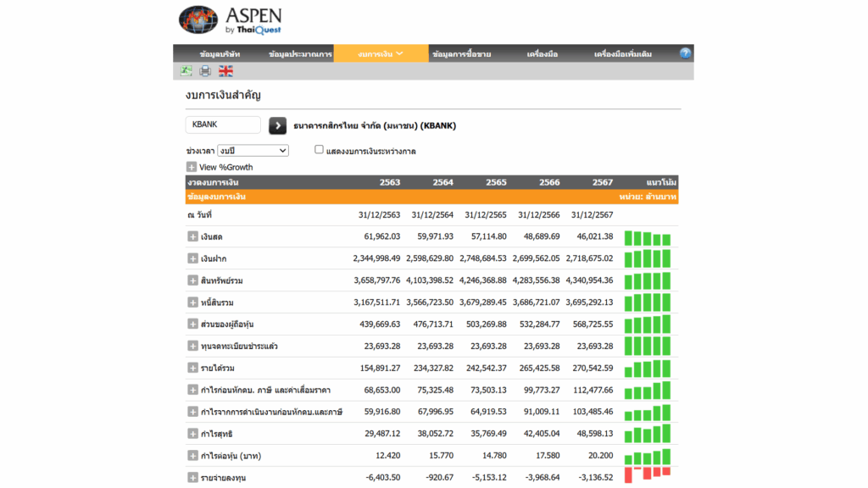This screenshot has height=488, width=868.
Task: Expand the กำไรจากการดำเนินงานก่อนหักดบ.และภาษี row
Action: coord(192,412)
